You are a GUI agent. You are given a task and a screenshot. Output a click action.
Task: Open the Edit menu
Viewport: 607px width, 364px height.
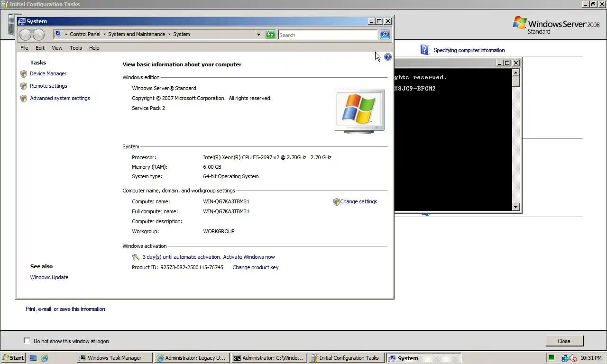pyautogui.click(x=40, y=48)
